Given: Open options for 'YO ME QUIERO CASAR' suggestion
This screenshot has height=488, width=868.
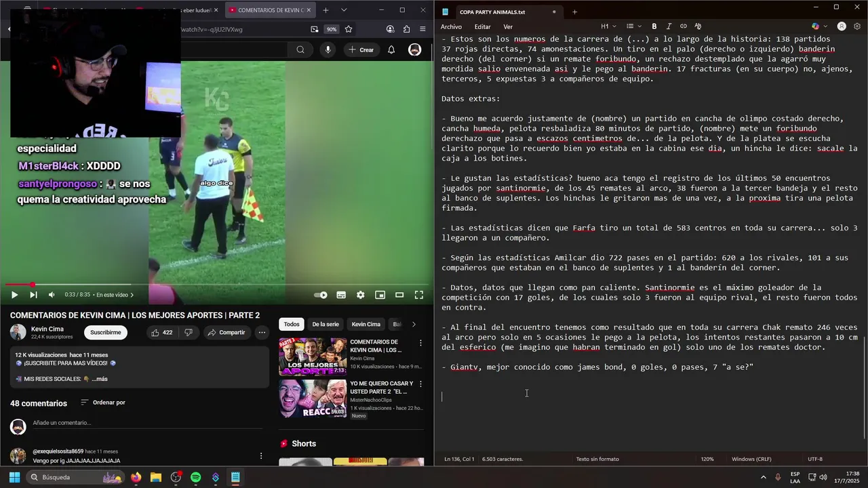Looking at the screenshot, I should tap(420, 385).
